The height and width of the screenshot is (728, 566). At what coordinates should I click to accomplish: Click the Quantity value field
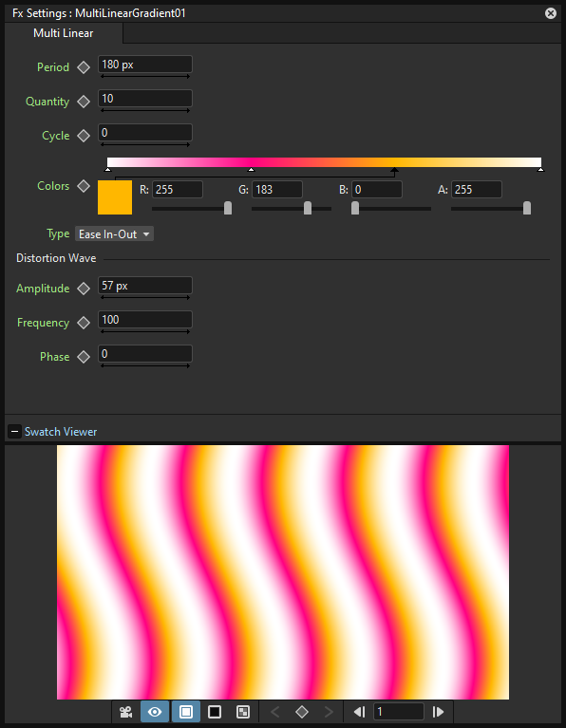point(145,99)
